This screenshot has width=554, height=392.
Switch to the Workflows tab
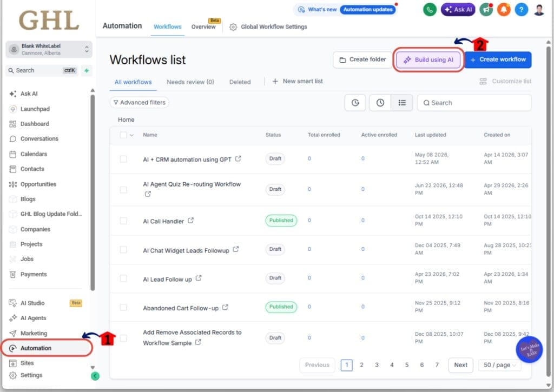(168, 27)
